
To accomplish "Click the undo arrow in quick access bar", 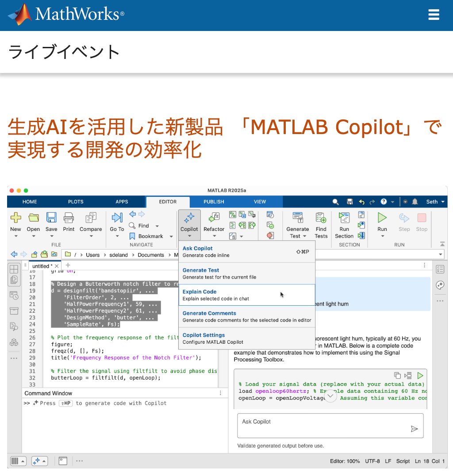I will coord(361,202).
